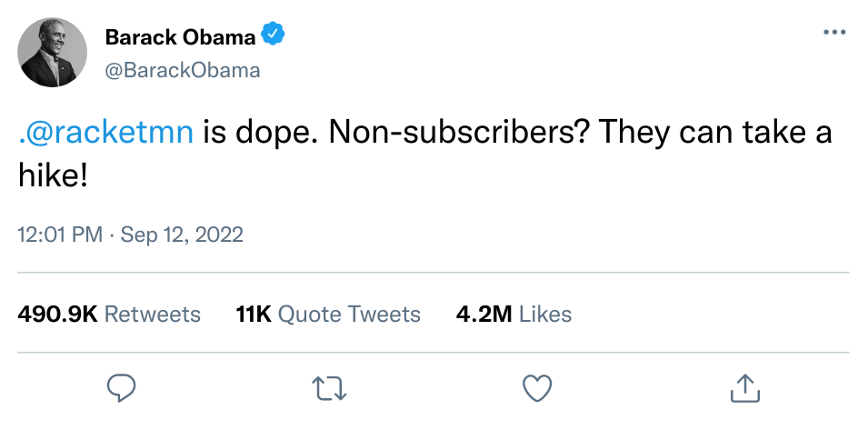View the 11K Quote Tweets
The height and width of the screenshot is (440, 868).
(328, 314)
